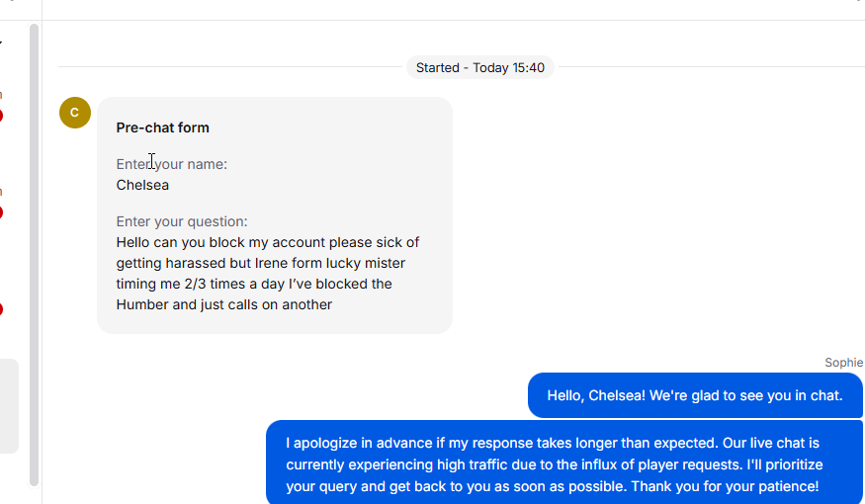Click the Pre-chat form heading
Image resolution: width=865 pixels, height=504 pixels.
162,127
